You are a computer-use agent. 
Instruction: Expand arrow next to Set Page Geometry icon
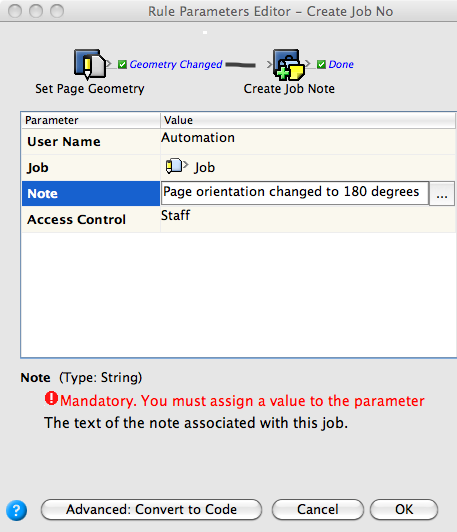(109, 63)
